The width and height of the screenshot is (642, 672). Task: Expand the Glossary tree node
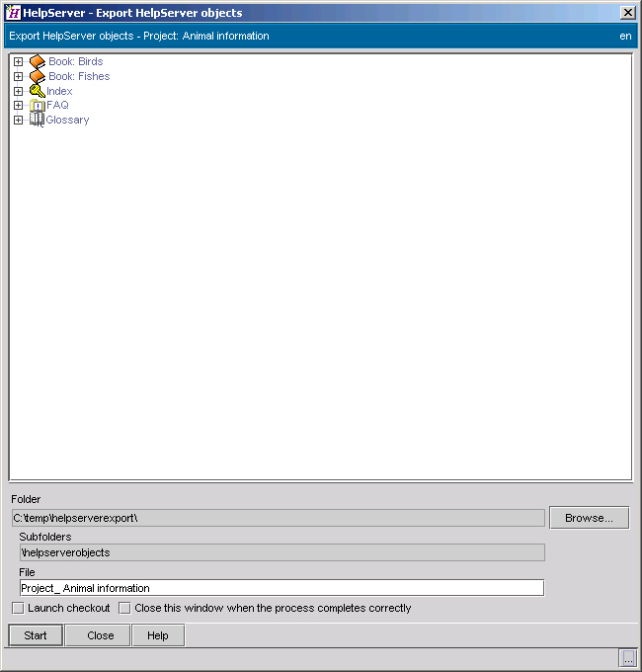coord(18,120)
